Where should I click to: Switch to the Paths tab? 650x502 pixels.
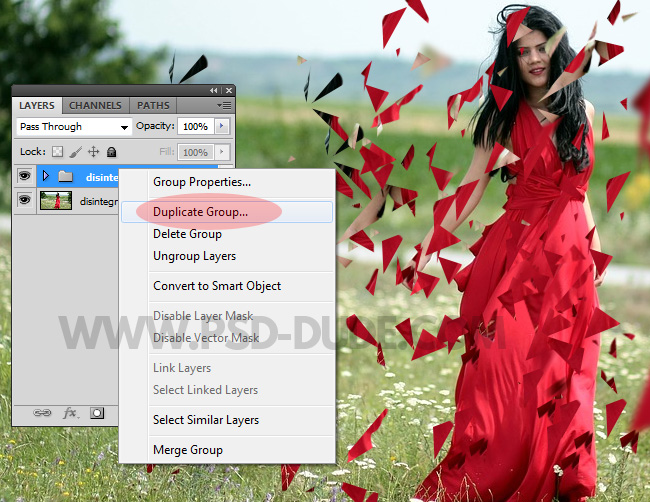[153, 106]
